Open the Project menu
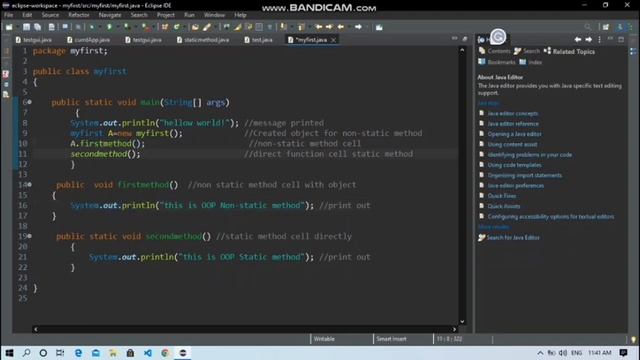Image resolution: width=640 pixels, height=360 pixels. (166, 15)
